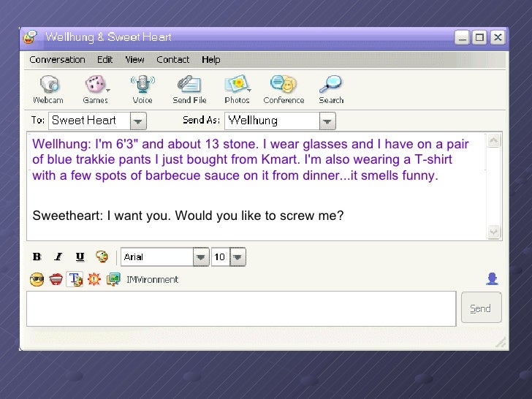Screen dimensions: 532x399
Task: Open the Photos sharing icon
Action: click(x=237, y=84)
